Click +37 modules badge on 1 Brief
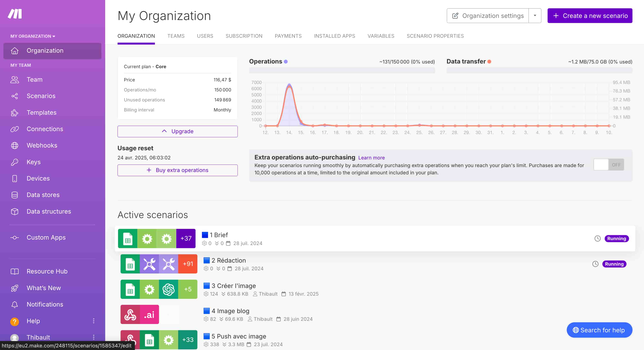 (186, 239)
